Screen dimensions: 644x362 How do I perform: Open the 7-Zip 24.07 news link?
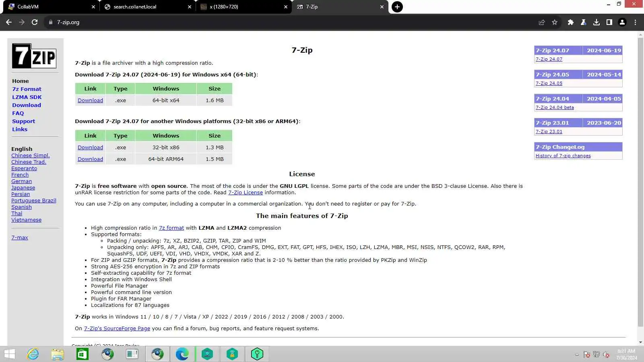coord(549,59)
